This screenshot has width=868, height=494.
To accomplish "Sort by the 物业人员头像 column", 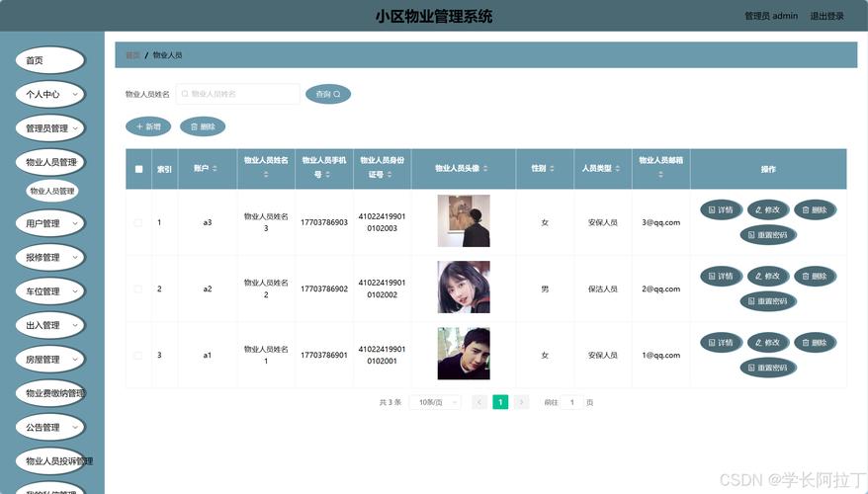I will pos(485,168).
